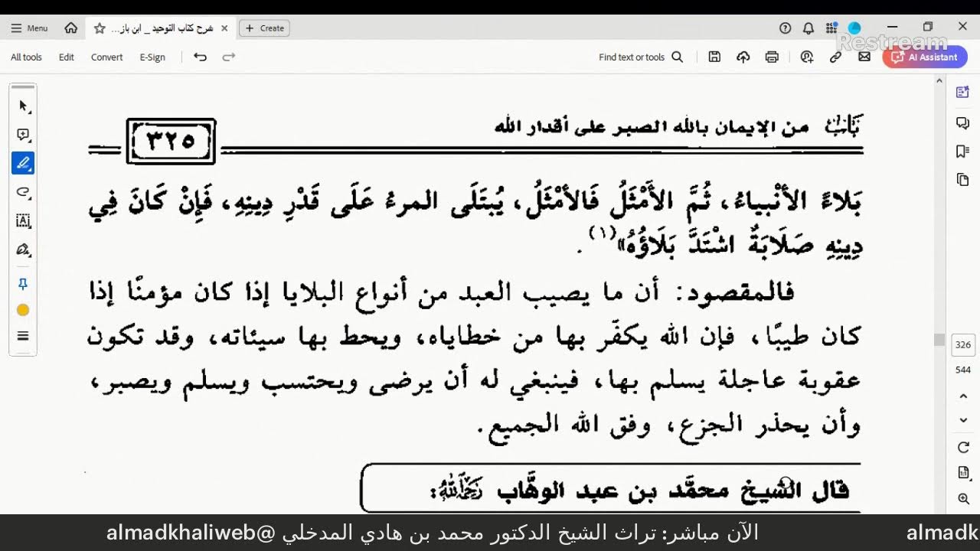Click the Find text or tools search
Screen dimensions: 980x551
click(x=641, y=57)
